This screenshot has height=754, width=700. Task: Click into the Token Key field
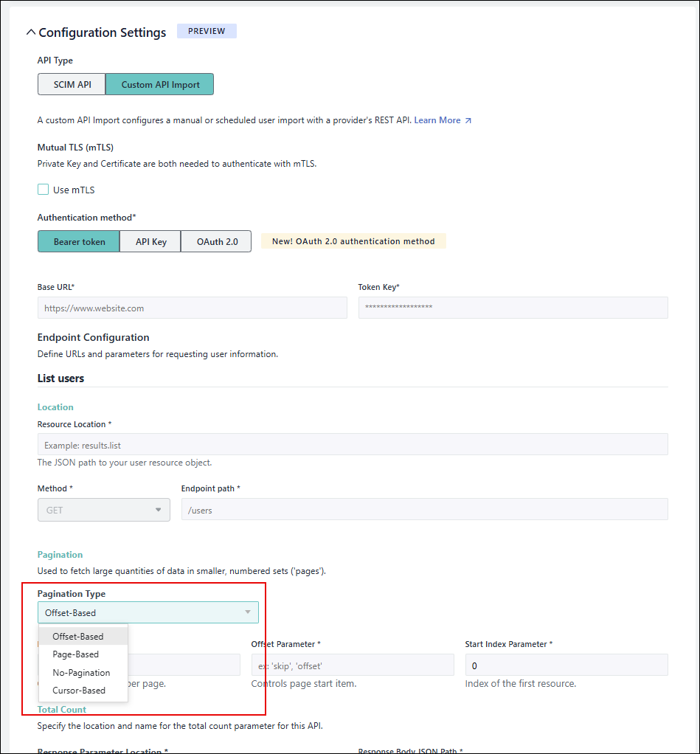513,308
